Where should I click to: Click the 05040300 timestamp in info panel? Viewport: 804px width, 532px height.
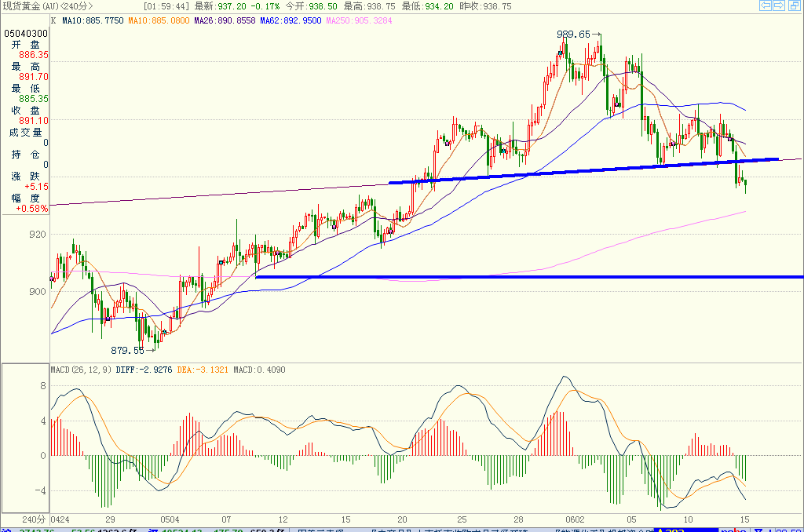click(26, 33)
